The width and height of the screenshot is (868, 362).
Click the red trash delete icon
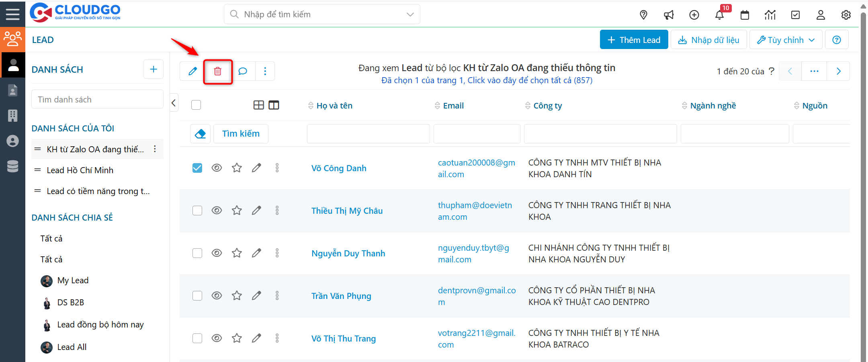coord(217,72)
